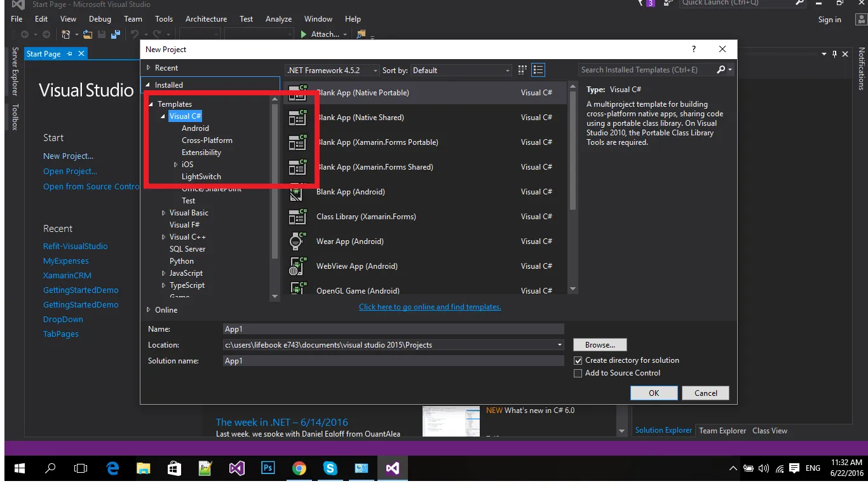Select the Blank App (Native Shared) template icon
868x488 pixels.
pos(297,118)
